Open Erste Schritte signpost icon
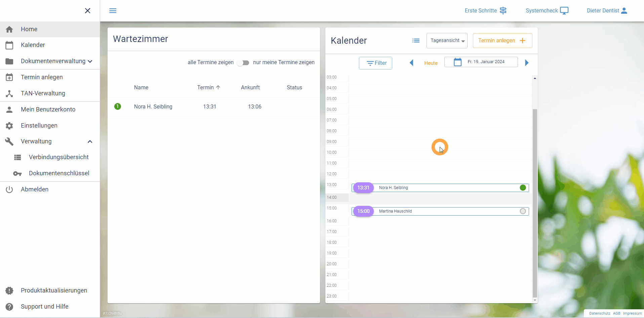Viewport: 644px width, 318px height. 503,11
